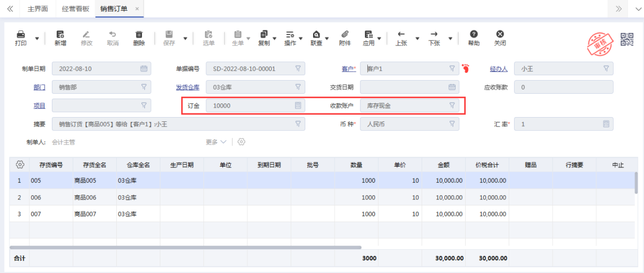Screen dimensions: 644x273
Task: Click the 订金 amount input field
Action: coord(250,106)
